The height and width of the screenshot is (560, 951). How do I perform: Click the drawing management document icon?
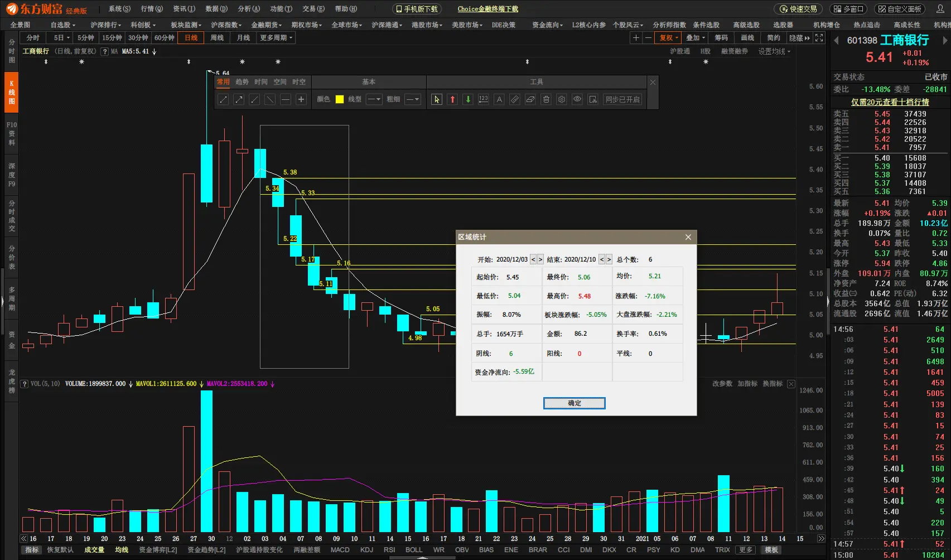(x=593, y=99)
